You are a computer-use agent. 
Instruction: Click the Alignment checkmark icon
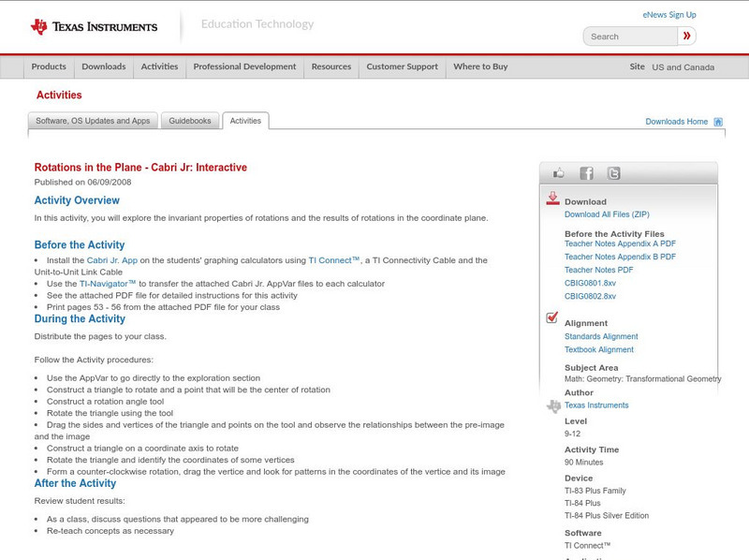[x=552, y=317]
